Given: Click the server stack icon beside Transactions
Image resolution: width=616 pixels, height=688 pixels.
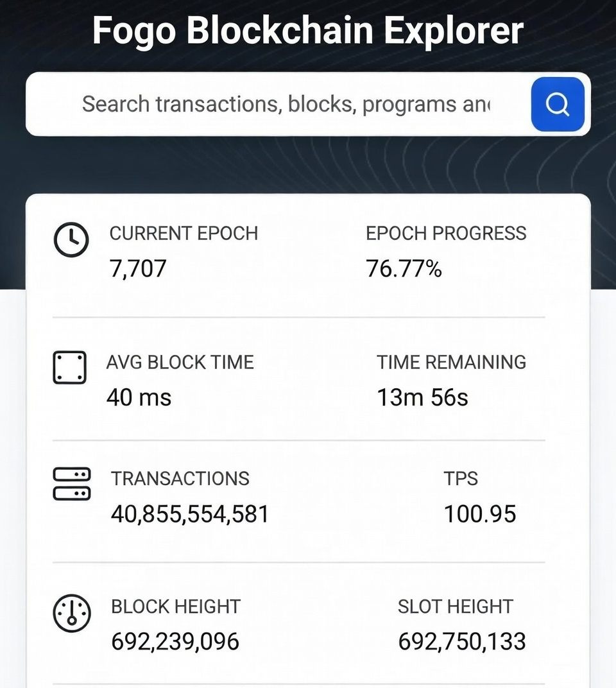Looking at the screenshot, I should [71, 483].
